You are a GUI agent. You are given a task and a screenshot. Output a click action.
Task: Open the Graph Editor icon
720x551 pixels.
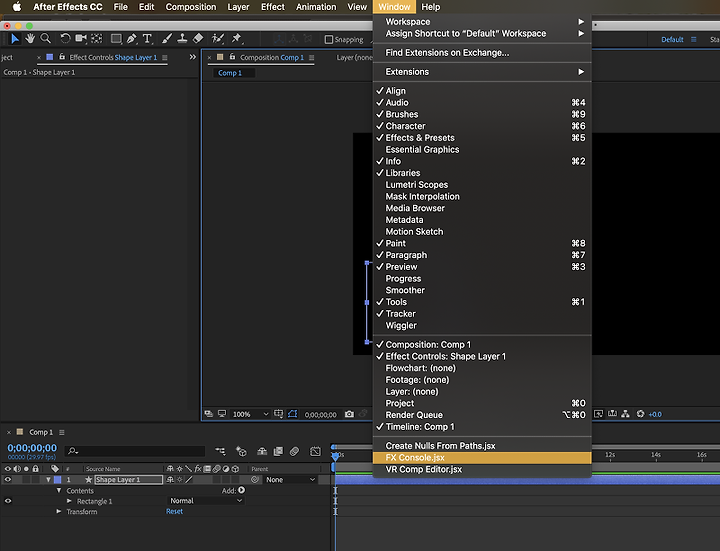coord(315,451)
